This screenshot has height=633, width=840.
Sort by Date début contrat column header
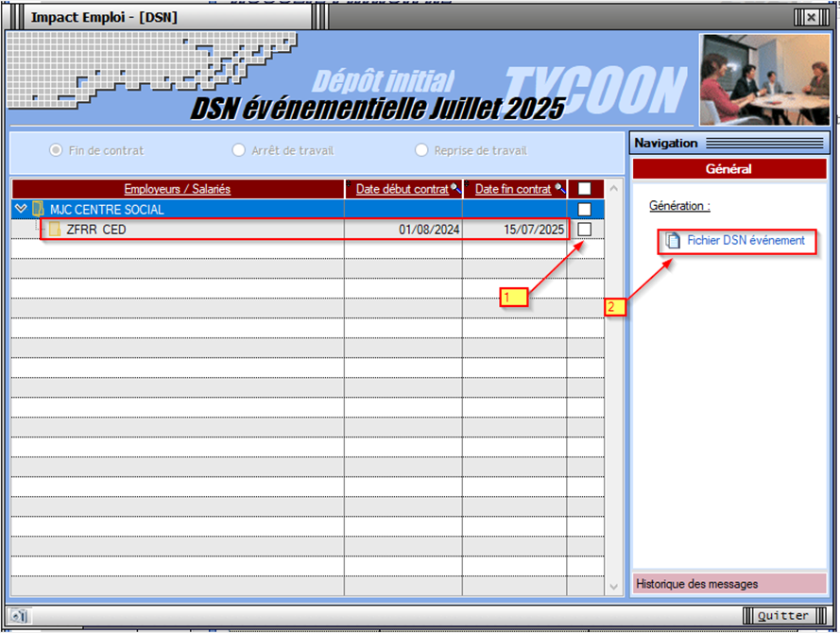coord(403,189)
